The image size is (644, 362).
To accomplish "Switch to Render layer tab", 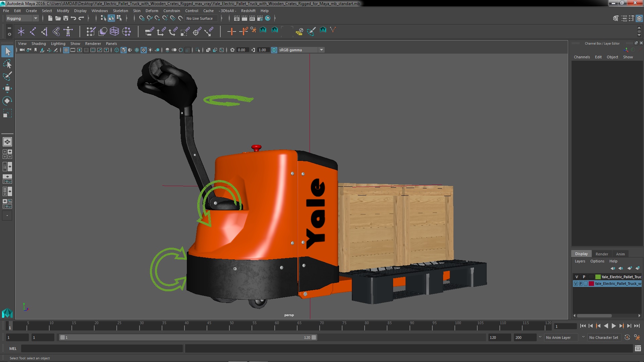I will tap(602, 254).
